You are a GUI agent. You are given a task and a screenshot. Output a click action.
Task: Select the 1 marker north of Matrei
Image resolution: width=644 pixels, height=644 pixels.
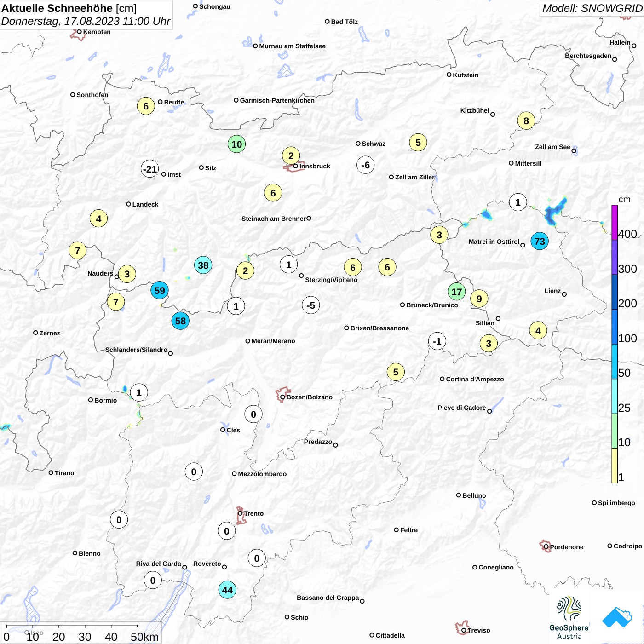click(518, 202)
